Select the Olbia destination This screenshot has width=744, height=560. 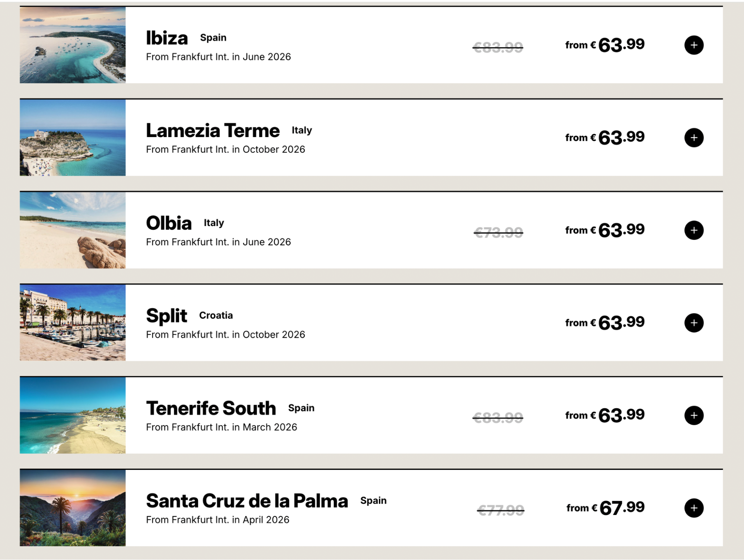(x=169, y=223)
